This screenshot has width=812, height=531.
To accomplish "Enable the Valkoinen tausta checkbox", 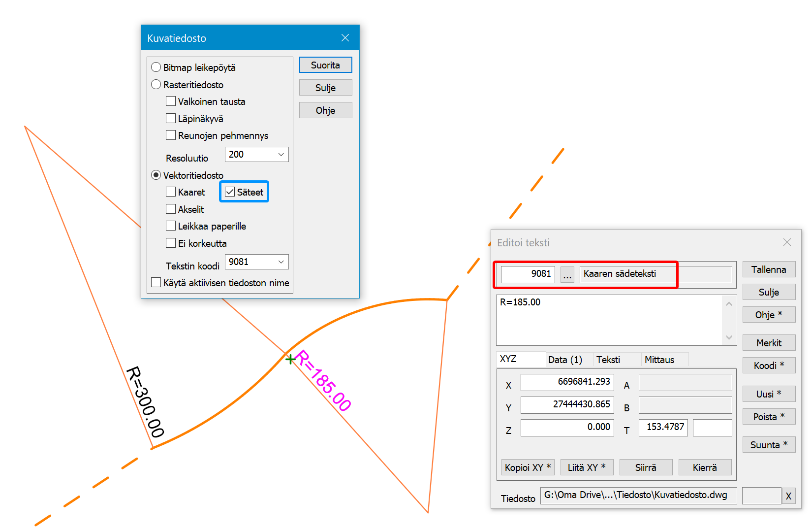I will click(x=171, y=101).
